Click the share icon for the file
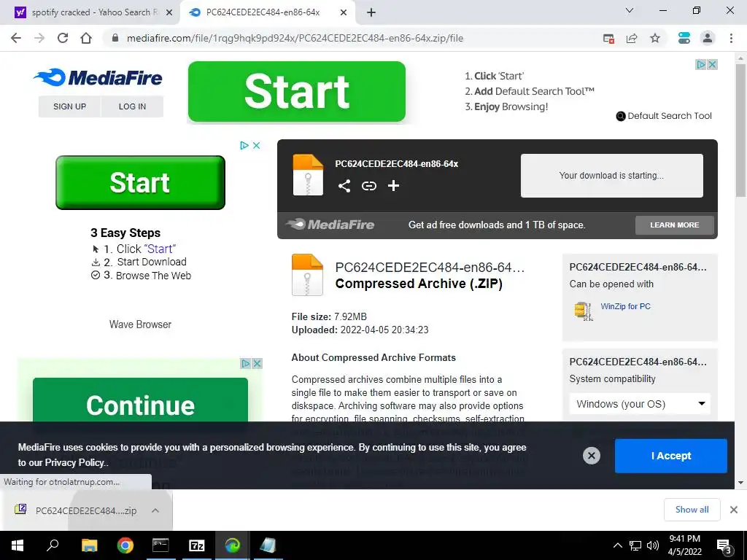The height and width of the screenshot is (560, 747). tap(344, 186)
